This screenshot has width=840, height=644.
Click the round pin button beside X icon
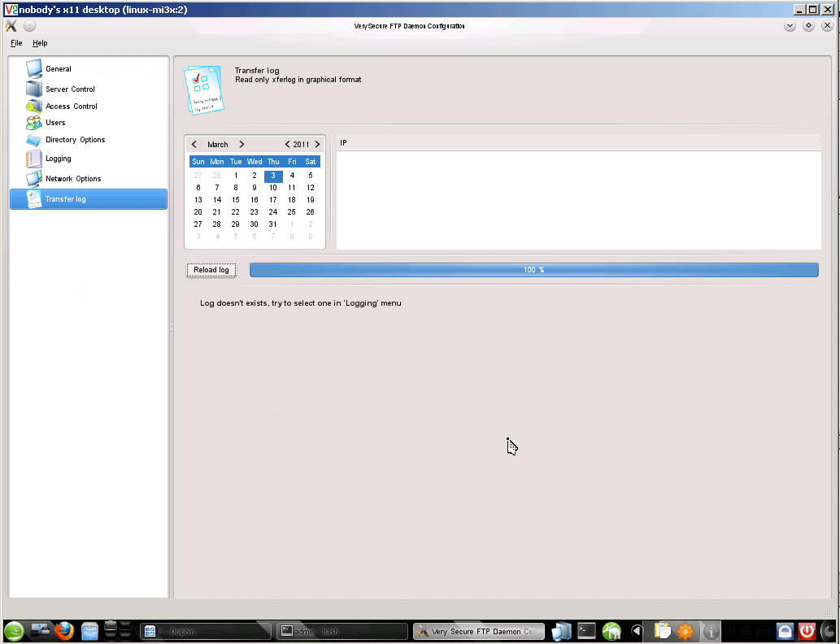point(30,26)
